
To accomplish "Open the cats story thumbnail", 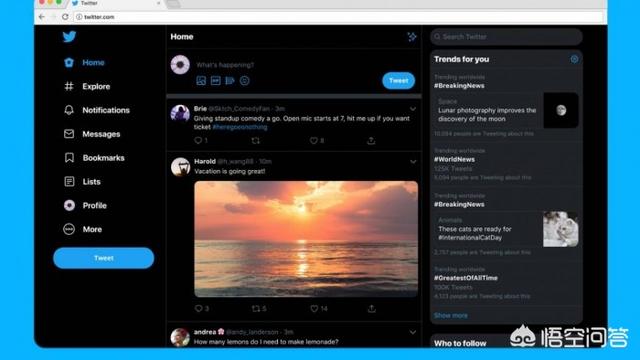I will [x=560, y=229].
